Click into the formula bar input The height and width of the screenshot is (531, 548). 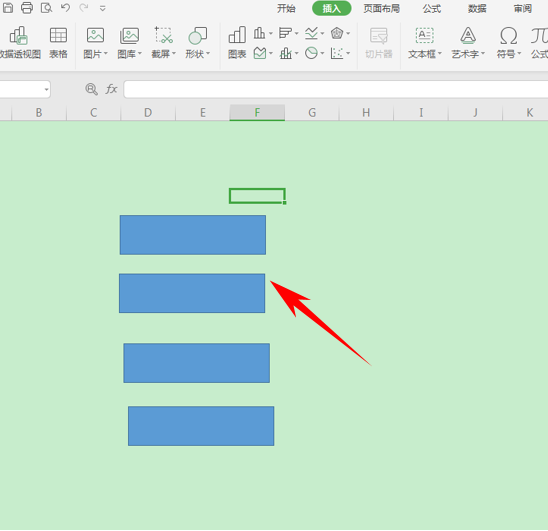[336, 89]
